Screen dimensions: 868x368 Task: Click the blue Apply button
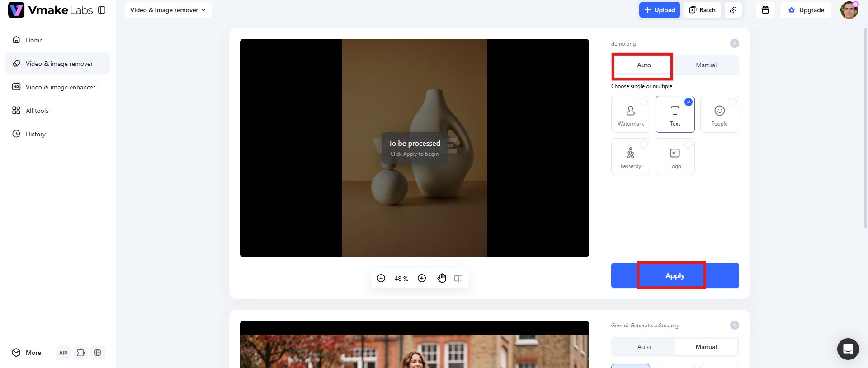click(675, 275)
